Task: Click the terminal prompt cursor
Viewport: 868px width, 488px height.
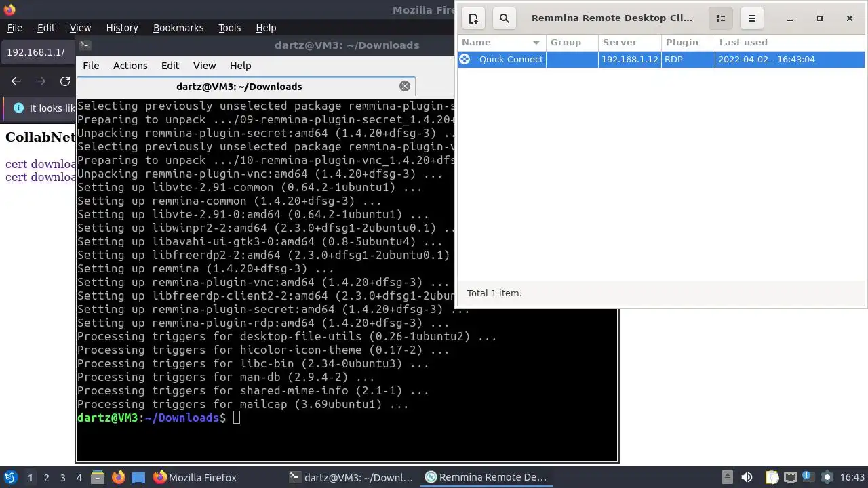Action: pyautogui.click(x=236, y=418)
